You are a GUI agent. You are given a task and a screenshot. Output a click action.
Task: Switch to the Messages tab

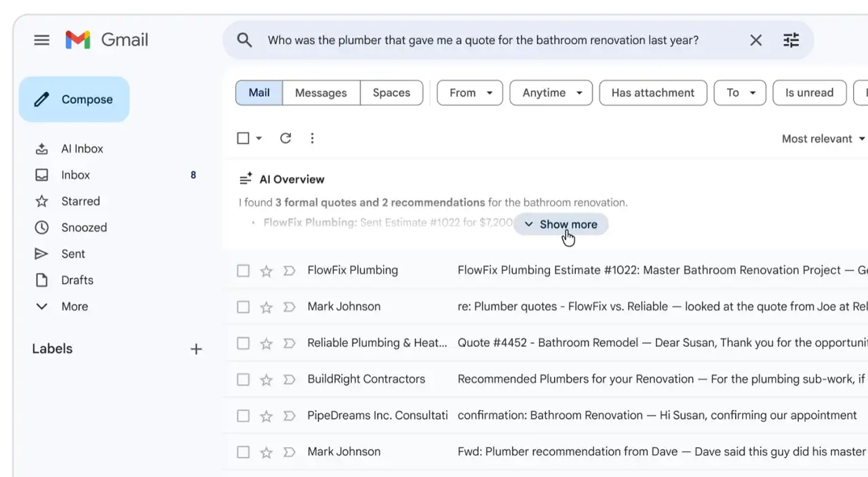(x=321, y=93)
